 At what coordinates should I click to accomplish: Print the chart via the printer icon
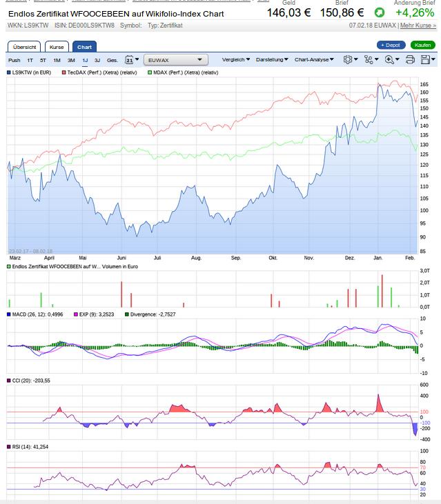pyautogui.click(x=410, y=60)
